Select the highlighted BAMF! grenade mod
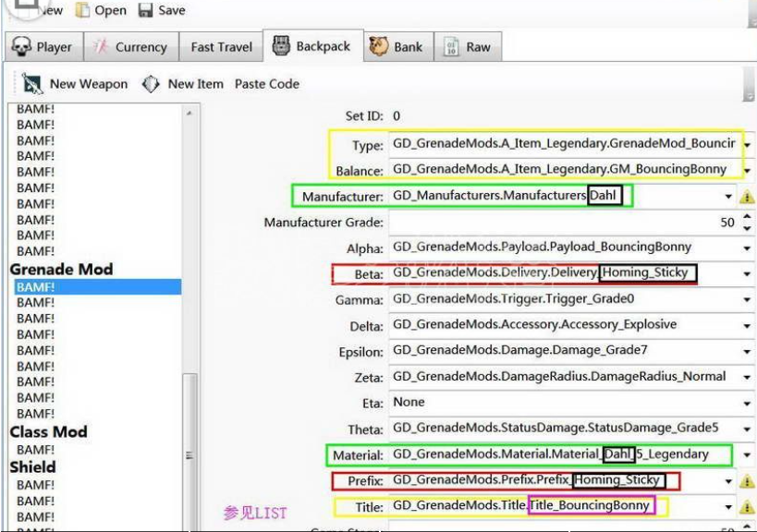757x532 pixels. [97, 287]
